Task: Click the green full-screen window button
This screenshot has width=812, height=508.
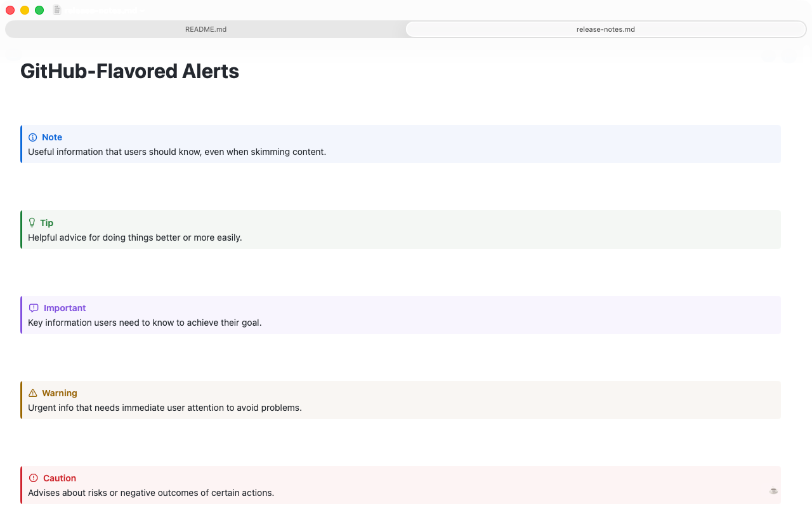Action: coord(39,10)
